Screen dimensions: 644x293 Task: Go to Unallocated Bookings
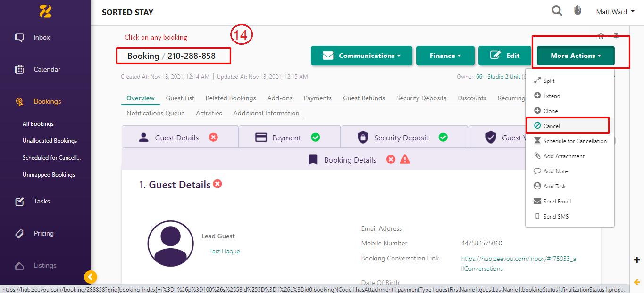50,141
